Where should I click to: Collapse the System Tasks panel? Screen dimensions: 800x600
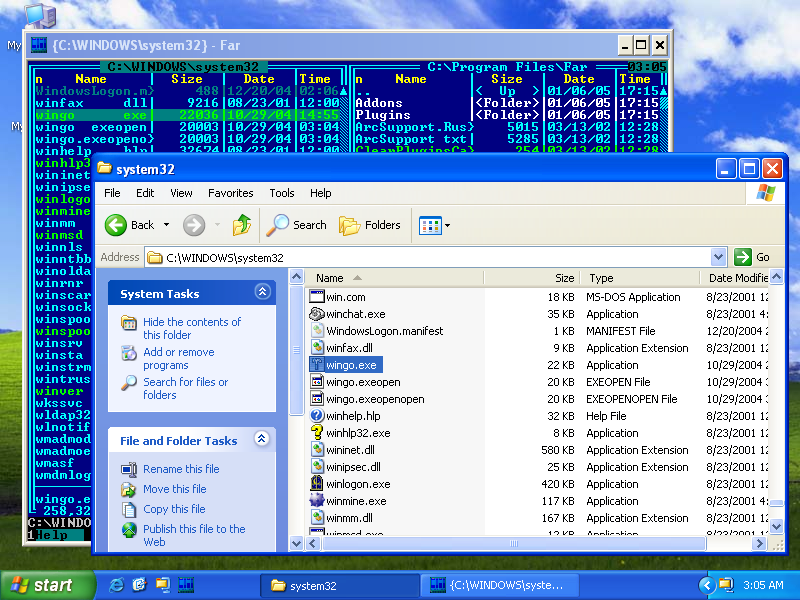click(262, 292)
